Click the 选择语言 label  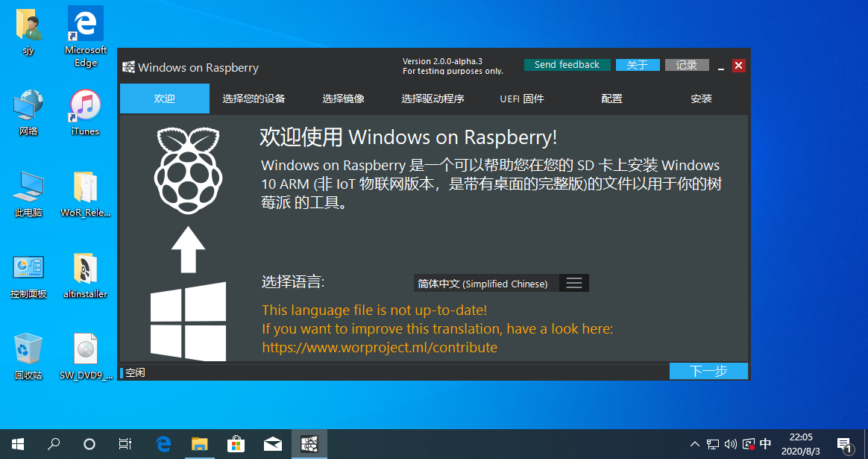(x=293, y=281)
